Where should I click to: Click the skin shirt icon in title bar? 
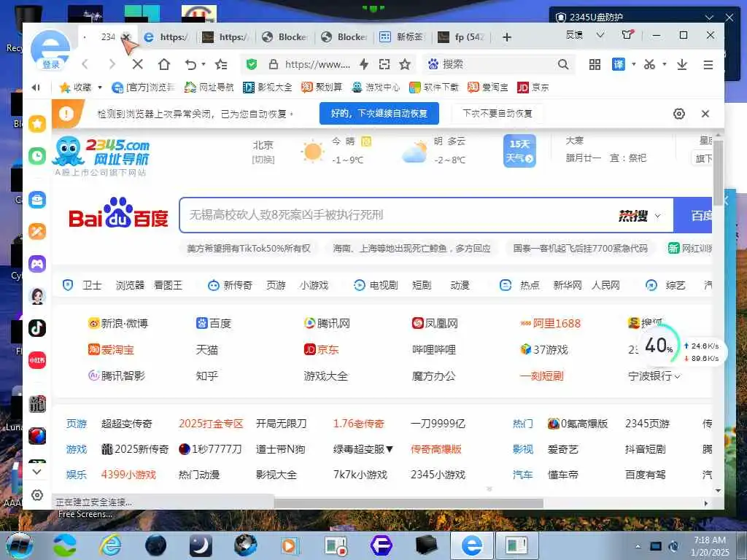627,35
